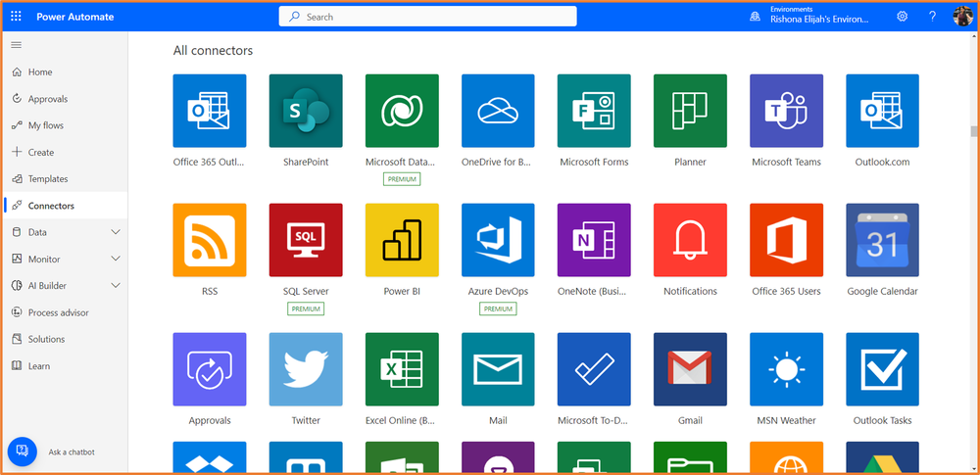Click the Environments building icon in the header
This screenshot has width=980, height=475.
pos(755,17)
